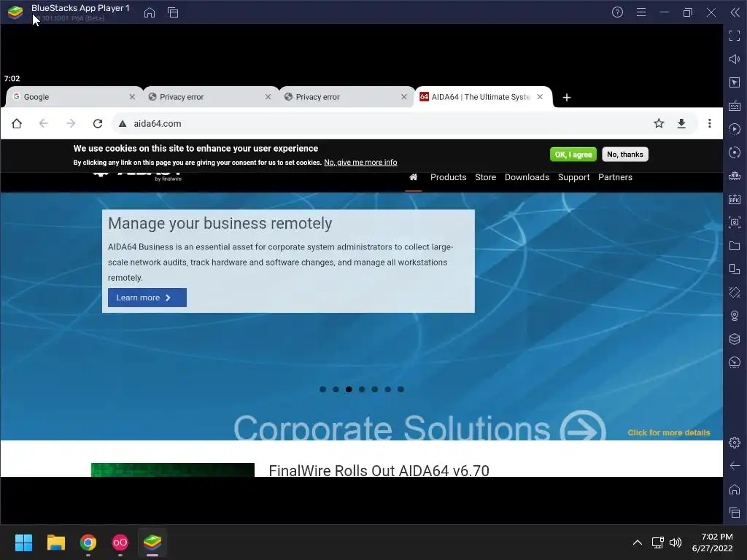Accept cookies with OK, I agree

click(573, 155)
